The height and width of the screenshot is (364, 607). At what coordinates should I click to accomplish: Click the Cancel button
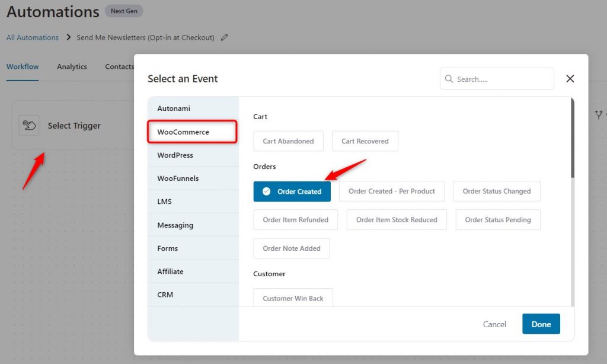click(494, 324)
